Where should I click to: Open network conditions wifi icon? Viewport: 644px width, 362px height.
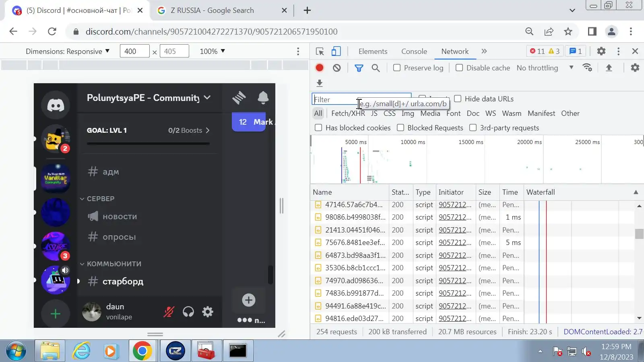click(x=587, y=68)
